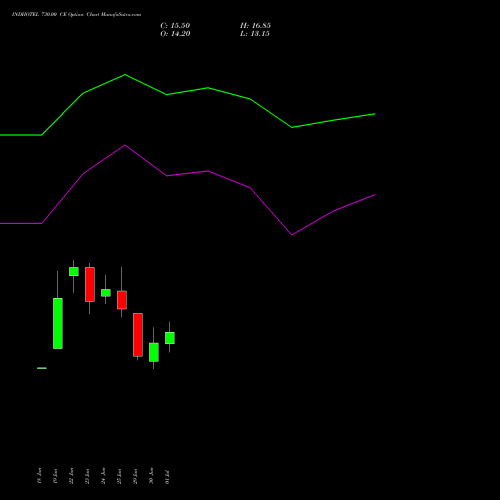Select the 29 Jun date label
500x500 pixels.
click(135, 476)
